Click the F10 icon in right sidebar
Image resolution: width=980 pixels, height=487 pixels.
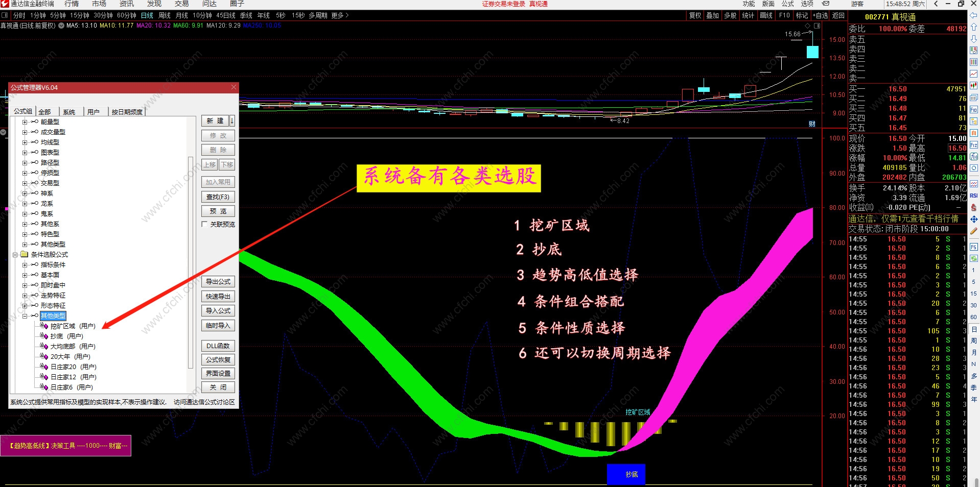click(974, 109)
